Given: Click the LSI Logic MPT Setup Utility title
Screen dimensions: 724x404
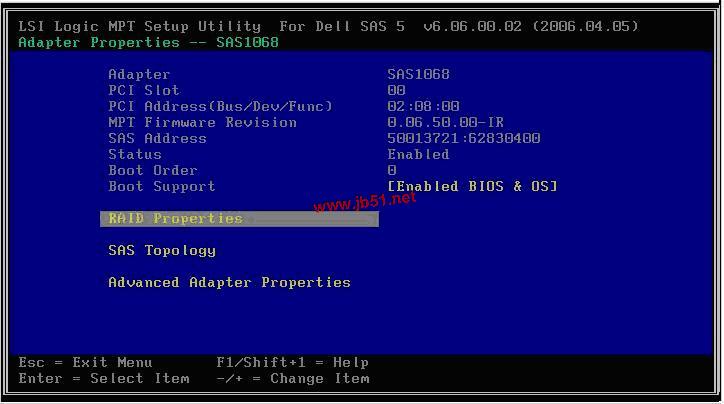Looking at the screenshot, I should pyautogui.click(x=139, y=26).
